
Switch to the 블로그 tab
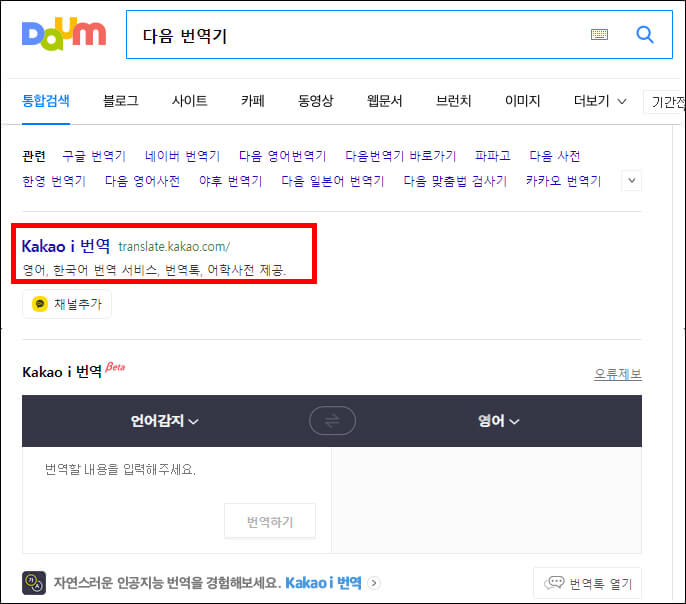120,101
